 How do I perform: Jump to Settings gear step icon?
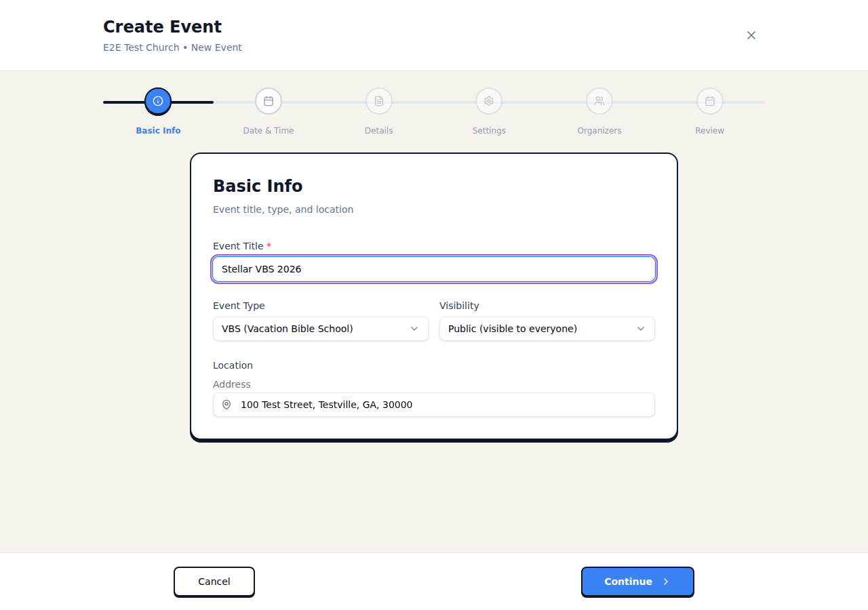pos(489,101)
